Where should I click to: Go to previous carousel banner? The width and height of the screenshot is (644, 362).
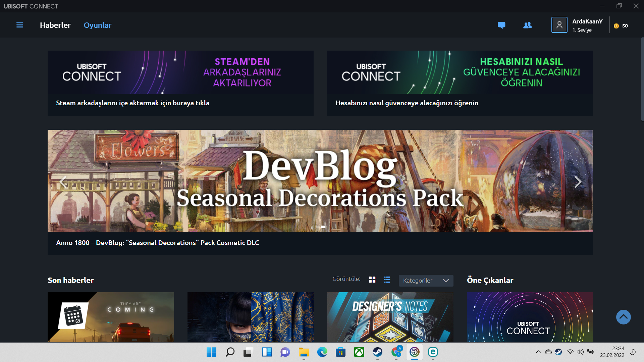click(63, 182)
